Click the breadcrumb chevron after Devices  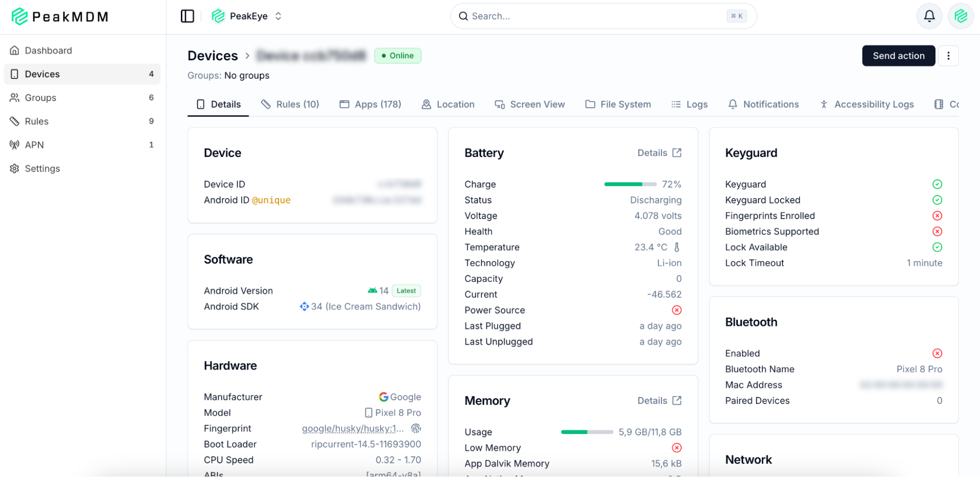pyautogui.click(x=248, y=56)
